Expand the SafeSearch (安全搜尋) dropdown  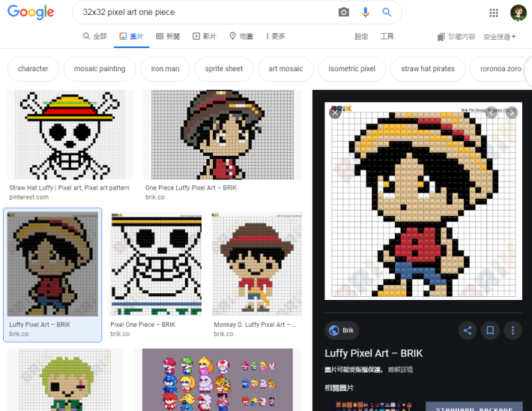click(x=500, y=37)
